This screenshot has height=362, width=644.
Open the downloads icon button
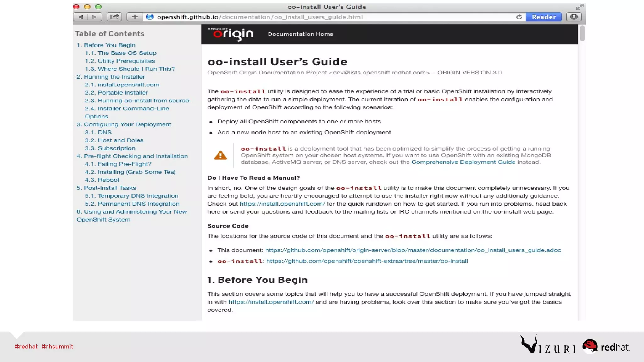click(574, 17)
